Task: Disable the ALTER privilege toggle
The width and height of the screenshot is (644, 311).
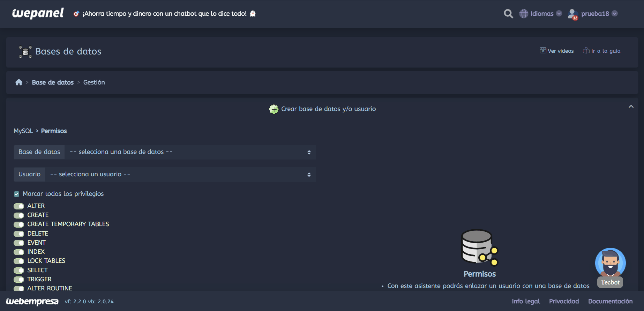Action: (x=19, y=206)
